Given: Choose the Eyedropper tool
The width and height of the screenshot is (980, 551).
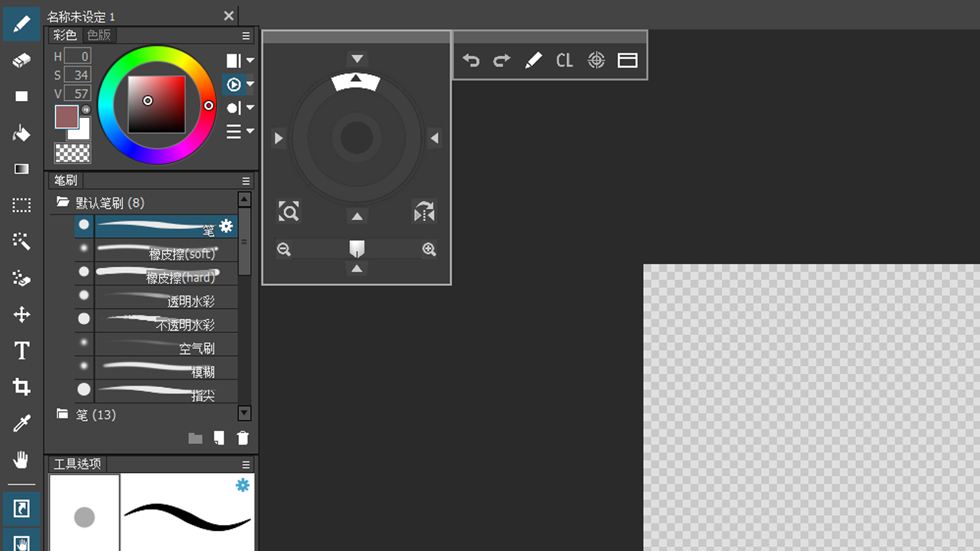Looking at the screenshot, I should click(21, 423).
